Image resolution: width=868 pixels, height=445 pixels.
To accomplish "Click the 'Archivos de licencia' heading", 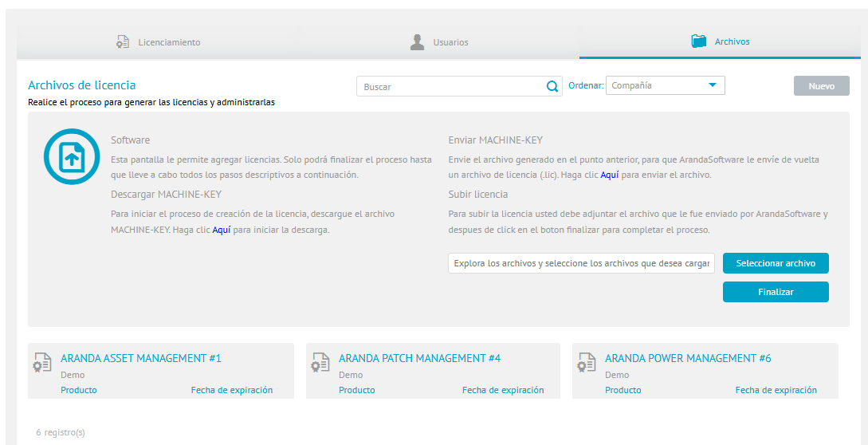I will click(x=82, y=85).
